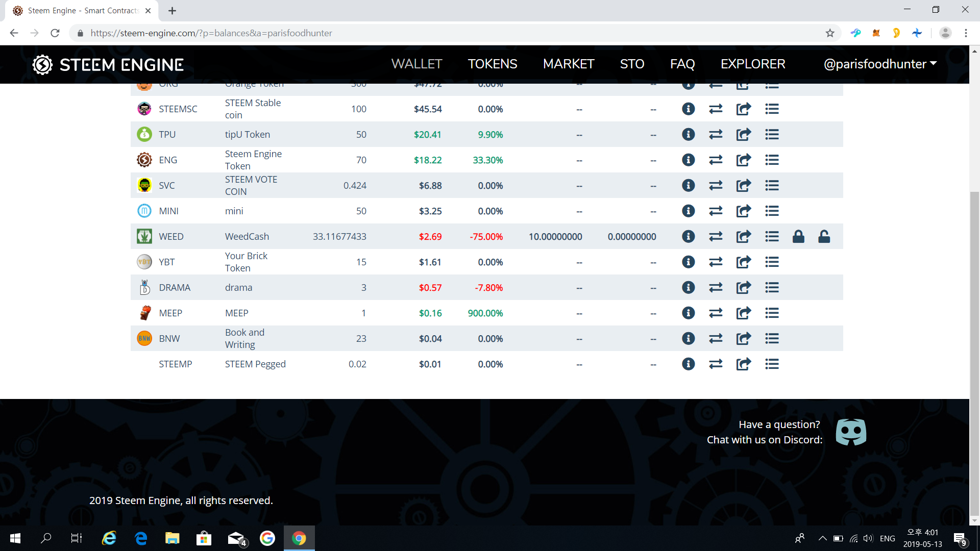The image size is (980, 551).
Task: Click transfer arrows icon for BNW
Action: coord(716,338)
